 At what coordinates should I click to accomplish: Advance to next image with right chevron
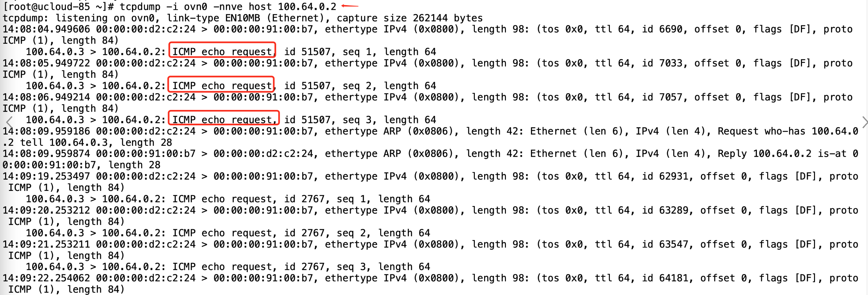click(x=864, y=122)
